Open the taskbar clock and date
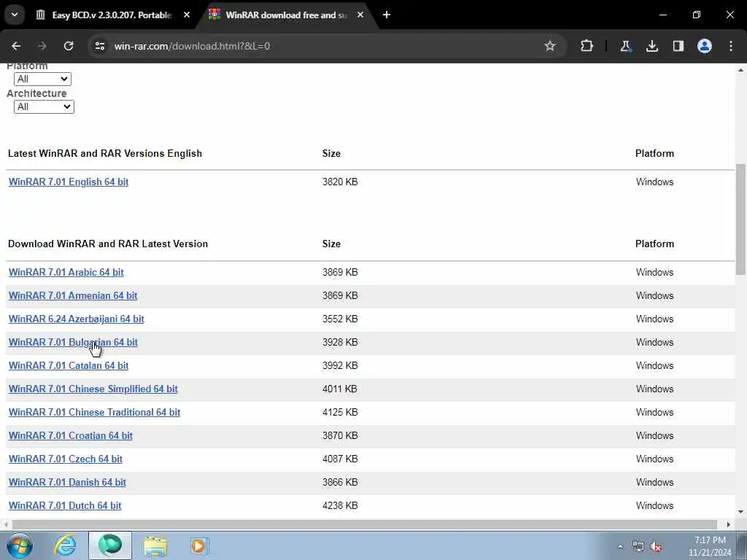 (710, 546)
